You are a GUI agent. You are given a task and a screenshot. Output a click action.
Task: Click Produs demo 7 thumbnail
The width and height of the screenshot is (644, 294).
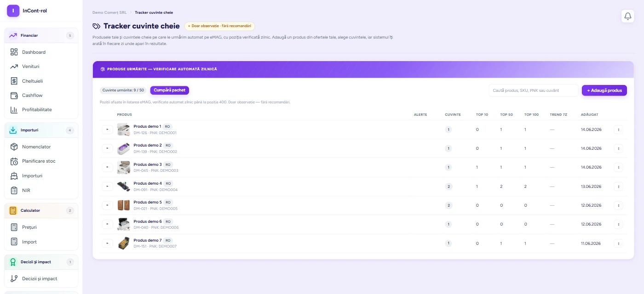pyautogui.click(x=123, y=243)
